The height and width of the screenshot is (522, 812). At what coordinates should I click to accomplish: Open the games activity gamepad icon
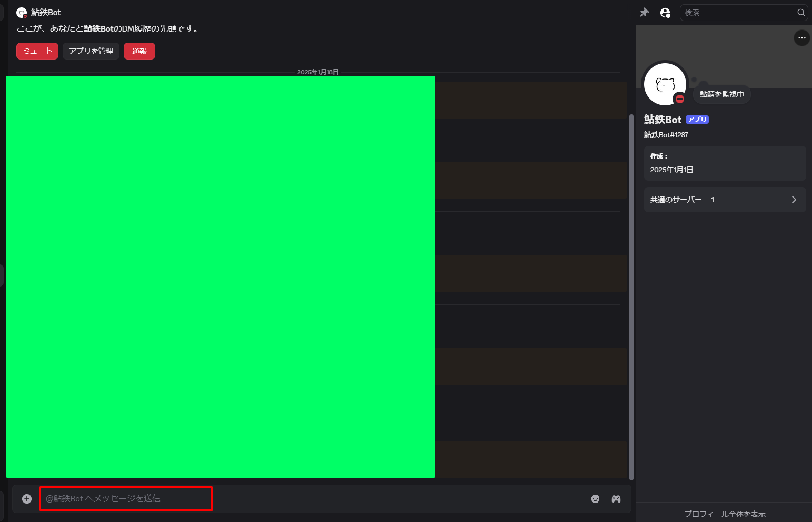(616, 499)
